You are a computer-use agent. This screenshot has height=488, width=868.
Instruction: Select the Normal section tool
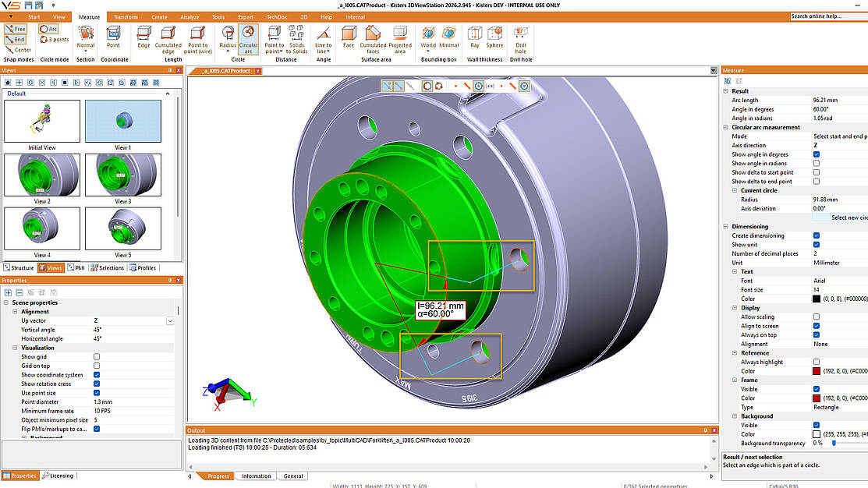(x=85, y=37)
